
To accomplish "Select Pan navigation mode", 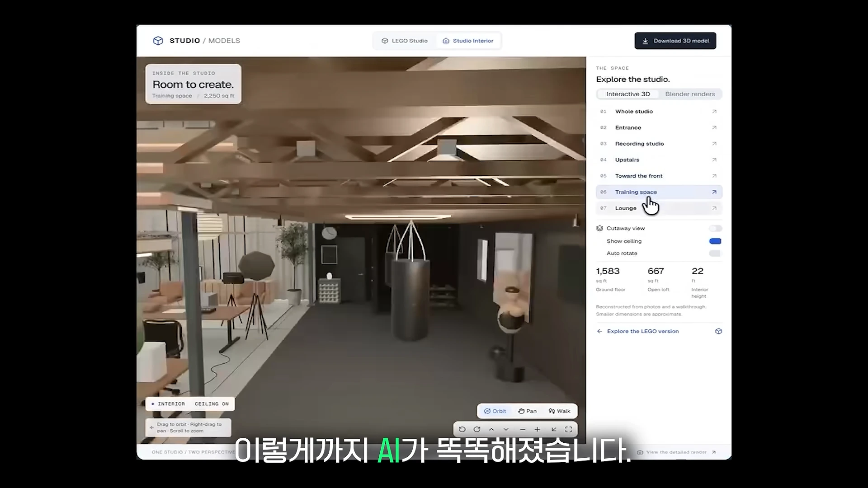I will (x=527, y=411).
